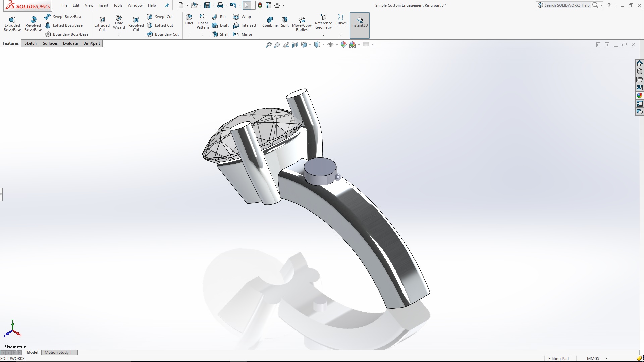This screenshot has height=362, width=644.
Task: Open the Hole Wizard tool
Action: point(119,22)
